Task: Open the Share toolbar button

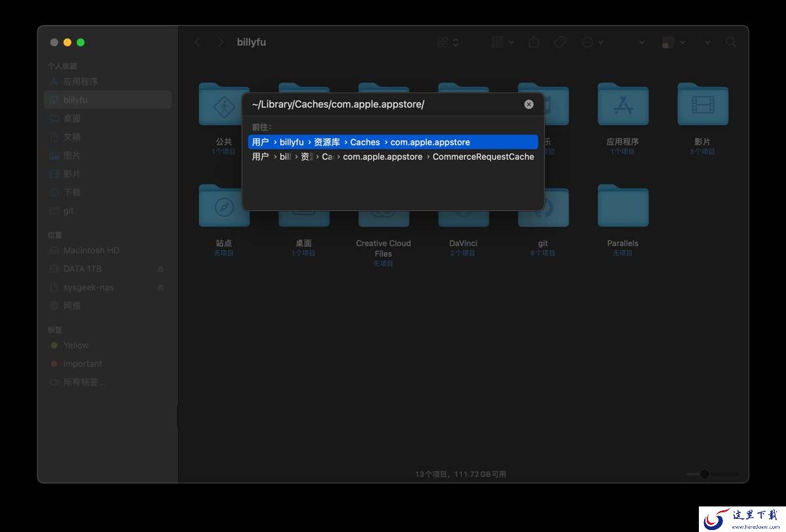Action: 534,42
